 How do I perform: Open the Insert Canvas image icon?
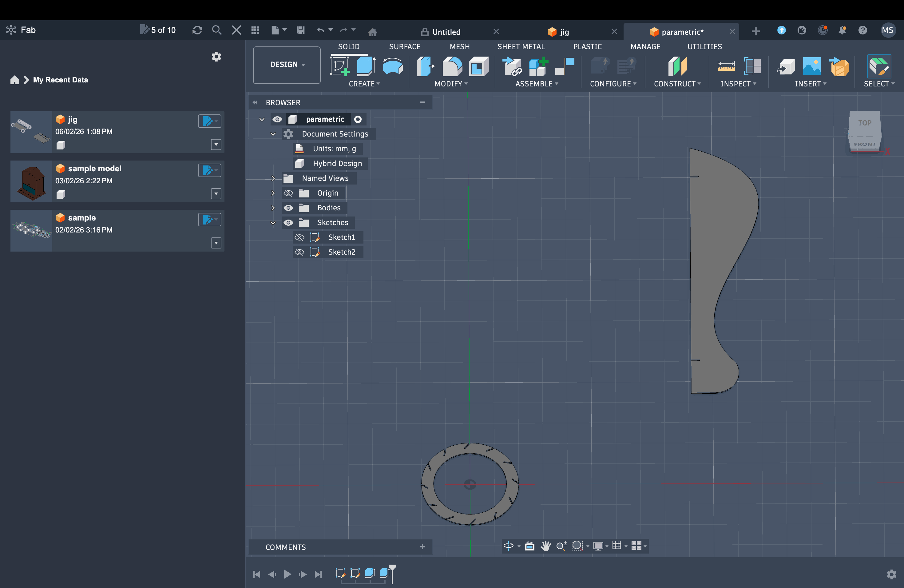811,66
